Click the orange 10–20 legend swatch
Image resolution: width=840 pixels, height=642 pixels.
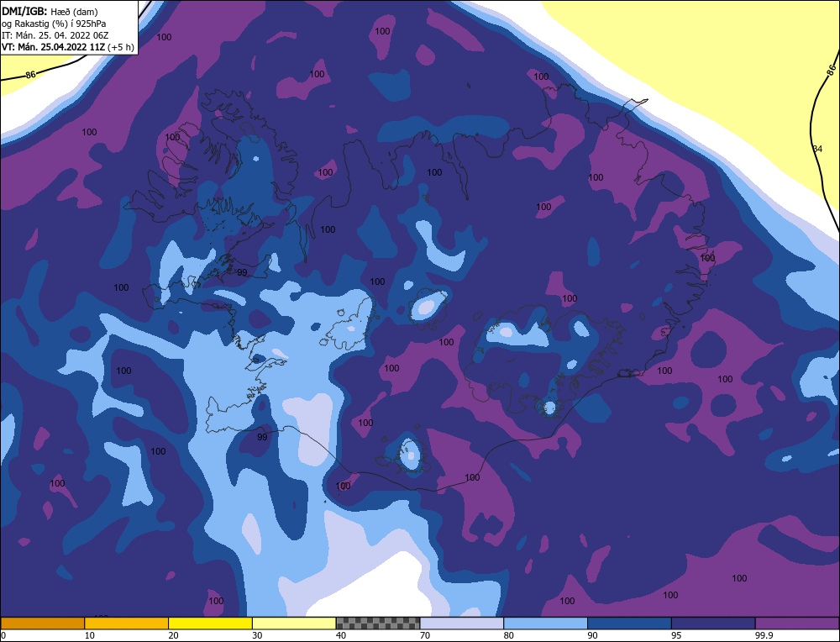tap(127, 624)
